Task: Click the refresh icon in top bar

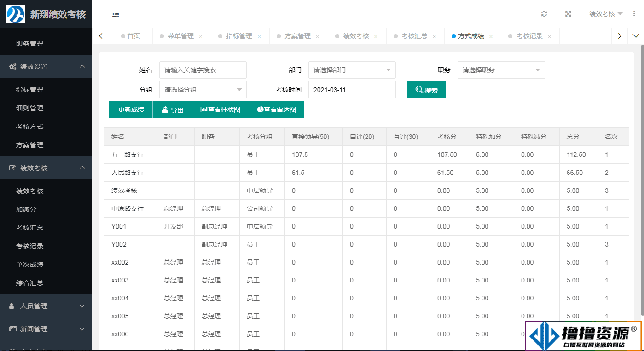Action: [544, 14]
